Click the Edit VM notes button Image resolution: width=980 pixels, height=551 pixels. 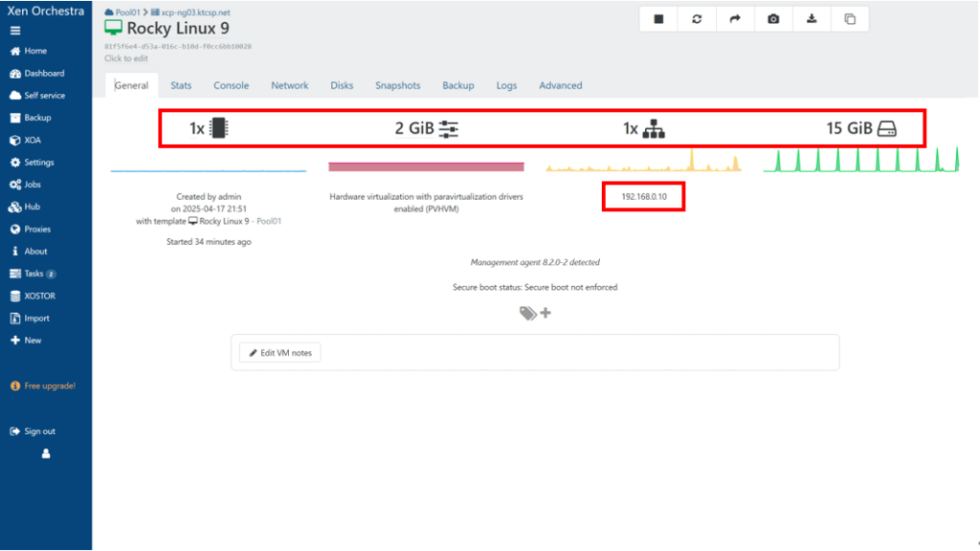coord(279,353)
